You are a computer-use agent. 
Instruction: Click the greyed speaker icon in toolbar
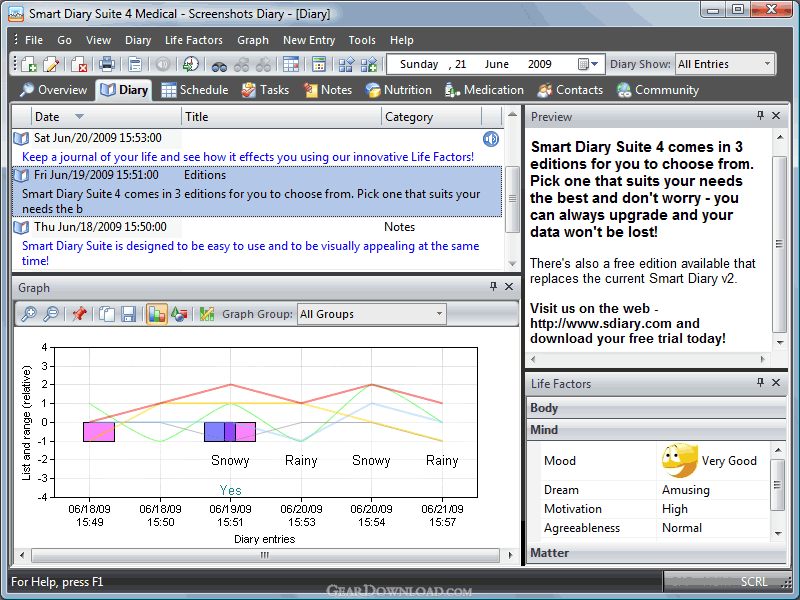[163, 64]
